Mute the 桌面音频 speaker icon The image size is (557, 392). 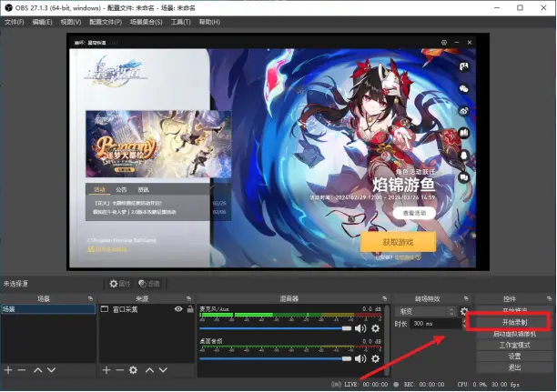[360, 358]
